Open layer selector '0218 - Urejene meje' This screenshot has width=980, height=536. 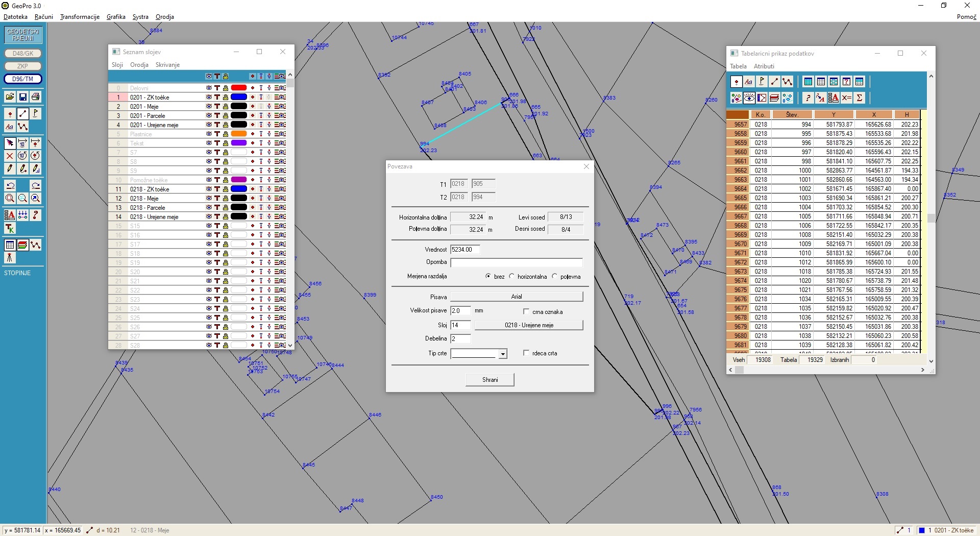[529, 325]
